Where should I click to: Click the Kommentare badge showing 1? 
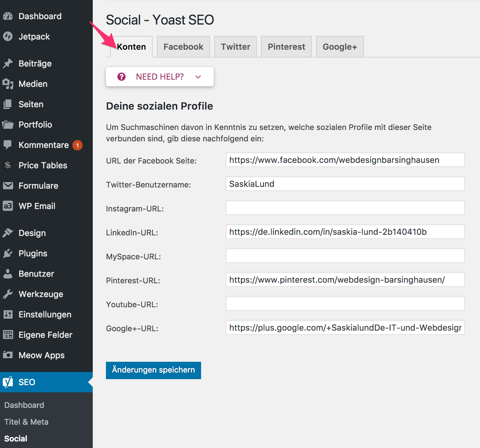point(78,145)
